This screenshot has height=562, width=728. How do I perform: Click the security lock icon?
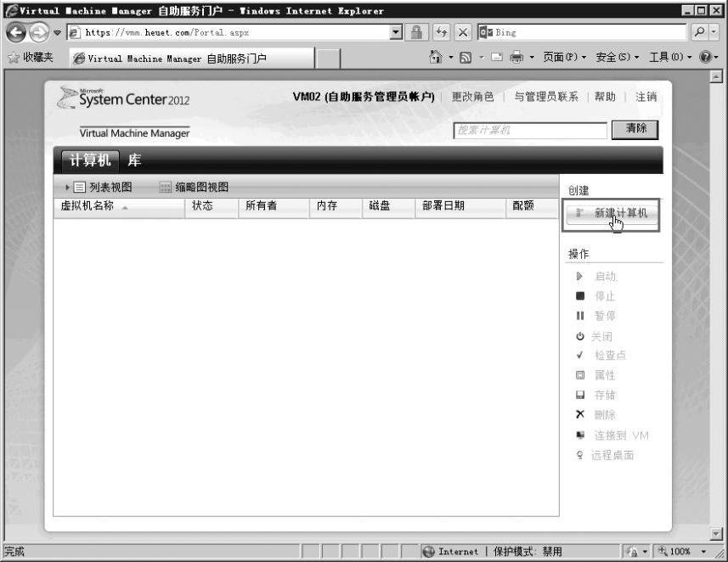click(416, 32)
